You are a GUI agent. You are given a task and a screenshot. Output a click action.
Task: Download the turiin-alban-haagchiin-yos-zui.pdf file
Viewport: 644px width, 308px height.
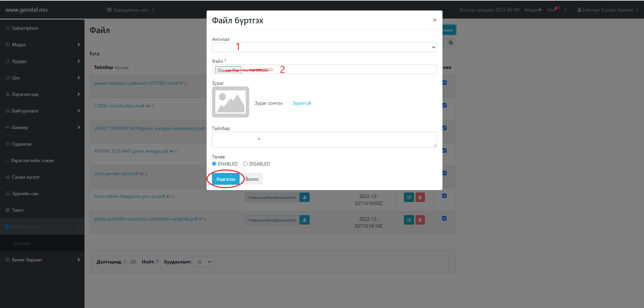pos(305,197)
